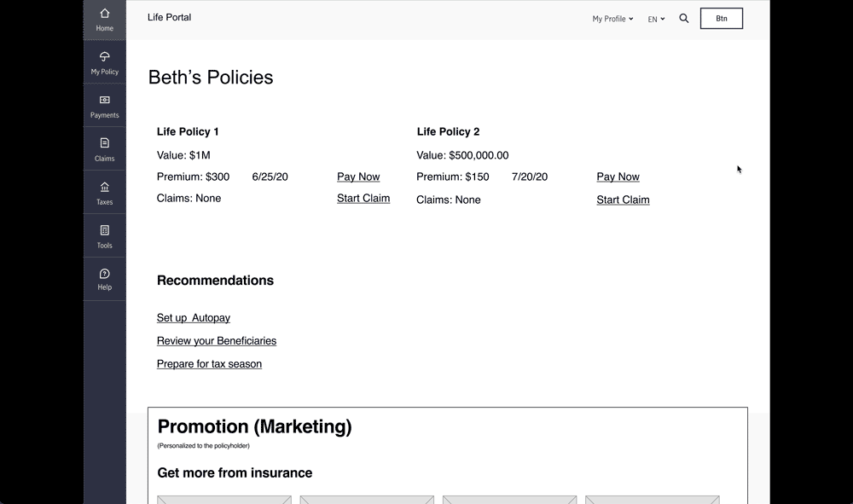Click Start Claim for Life Policy 2

(623, 200)
